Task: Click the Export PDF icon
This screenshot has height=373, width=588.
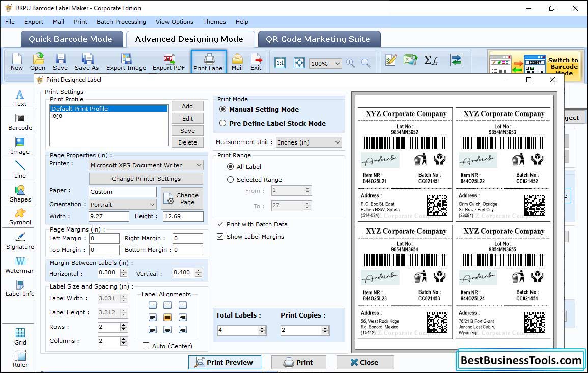Action: click(x=169, y=62)
